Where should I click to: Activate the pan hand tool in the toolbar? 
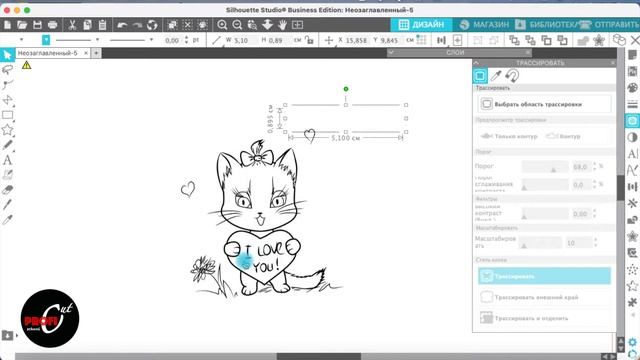(x=282, y=25)
